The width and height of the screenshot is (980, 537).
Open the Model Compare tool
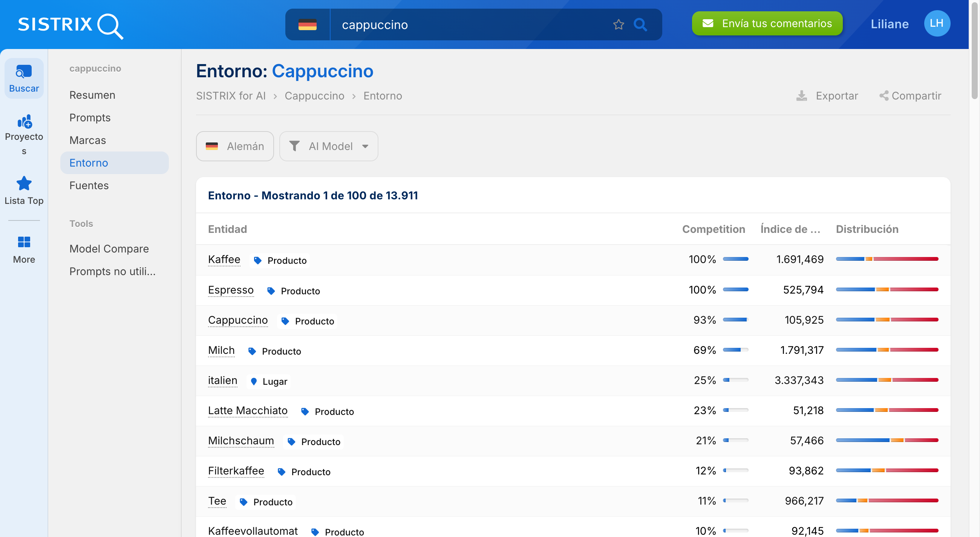point(109,249)
